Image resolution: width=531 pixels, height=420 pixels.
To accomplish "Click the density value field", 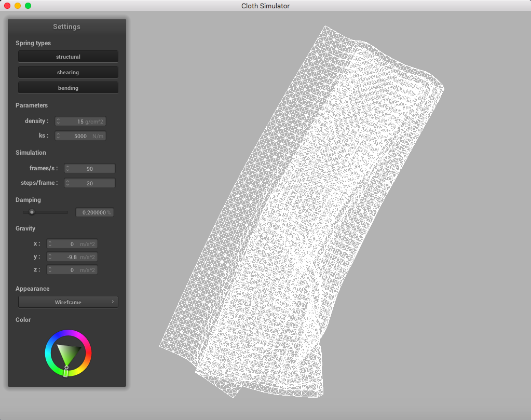I will (x=80, y=121).
